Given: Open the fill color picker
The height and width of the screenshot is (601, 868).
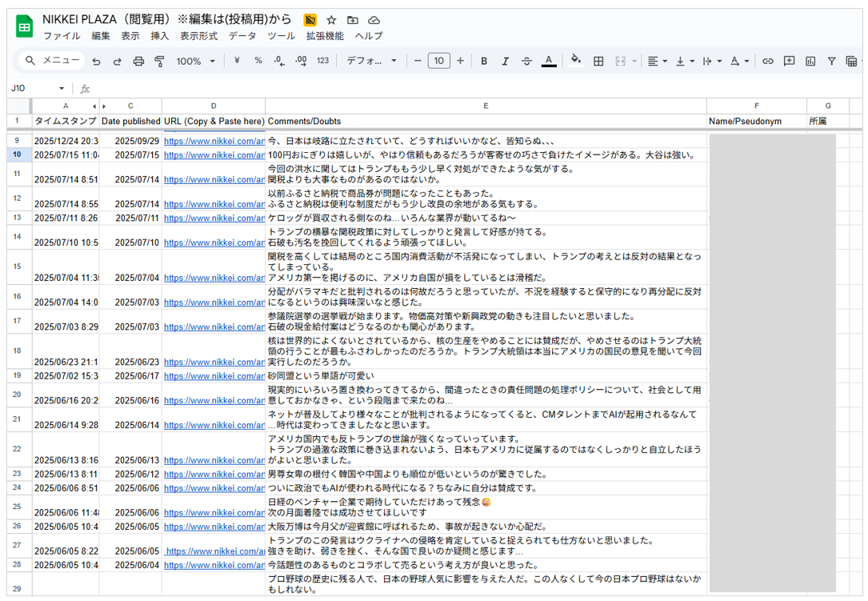Looking at the screenshot, I should [x=575, y=61].
